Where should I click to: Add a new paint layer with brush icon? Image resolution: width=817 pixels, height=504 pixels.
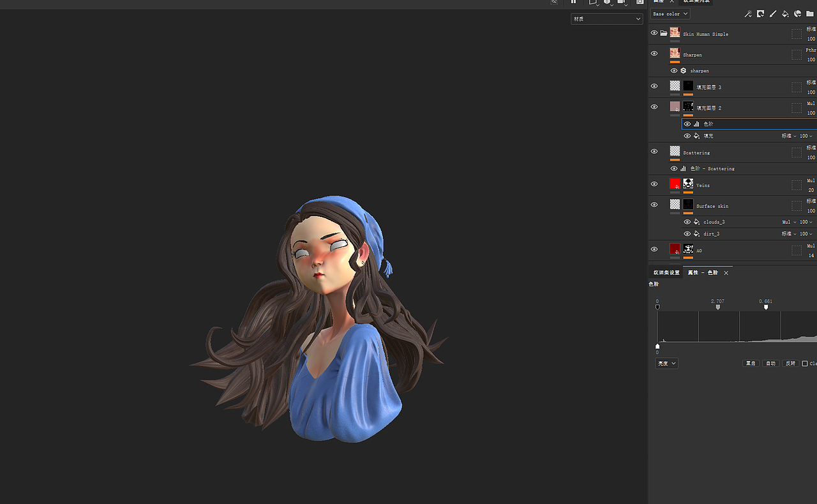click(773, 13)
